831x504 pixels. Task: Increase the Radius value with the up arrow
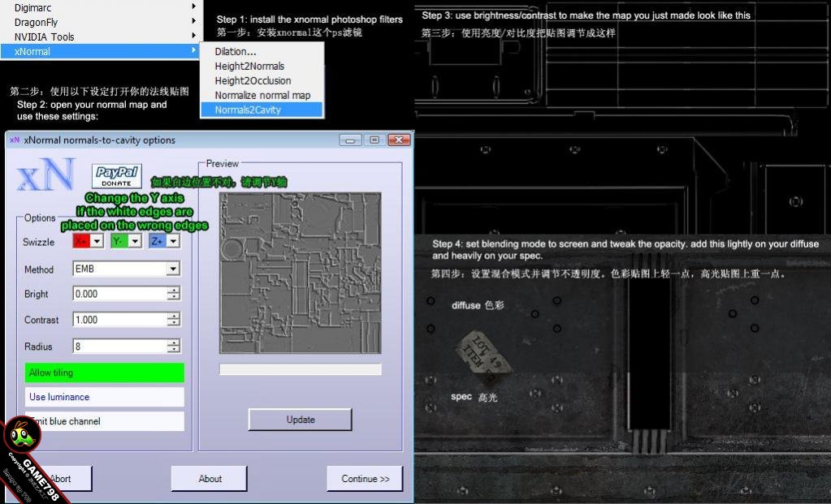[x=174, y=342]
